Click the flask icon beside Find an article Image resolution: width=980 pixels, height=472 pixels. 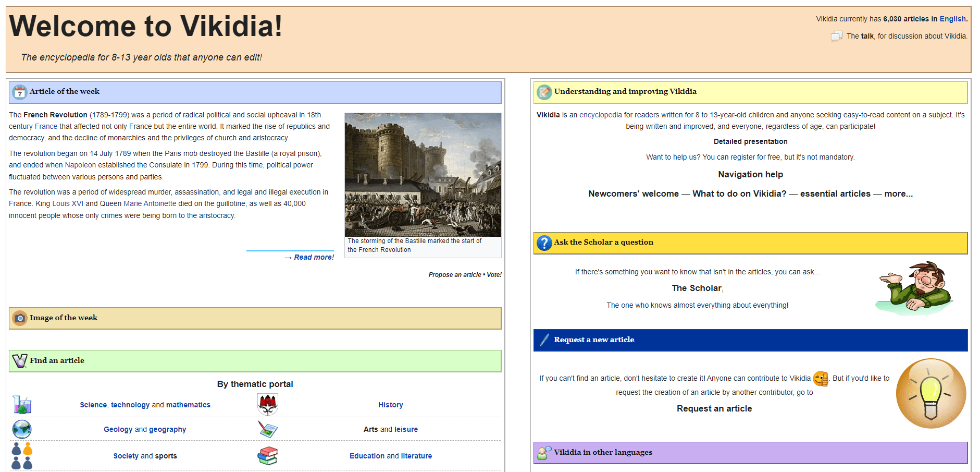[x=20, y=360]
